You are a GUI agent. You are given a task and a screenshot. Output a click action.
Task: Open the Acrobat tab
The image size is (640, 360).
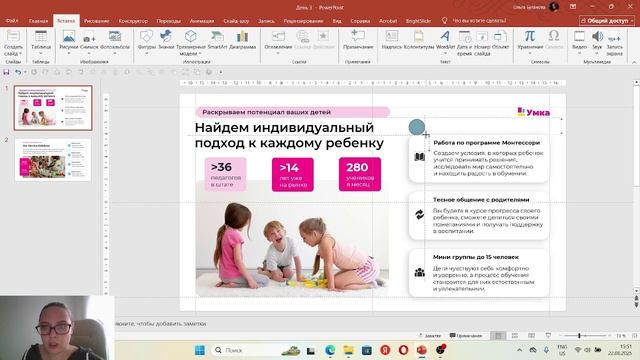point(388,20)
